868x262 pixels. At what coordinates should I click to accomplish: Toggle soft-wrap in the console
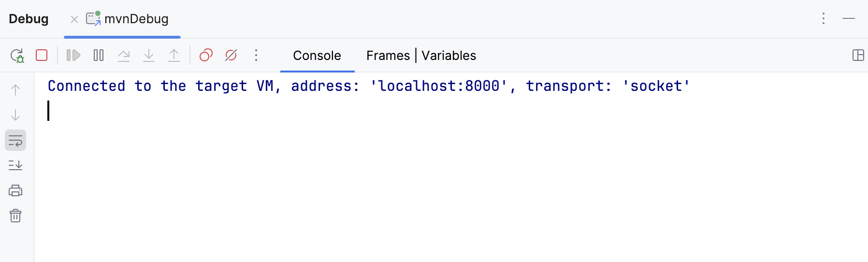pos(15,141)
